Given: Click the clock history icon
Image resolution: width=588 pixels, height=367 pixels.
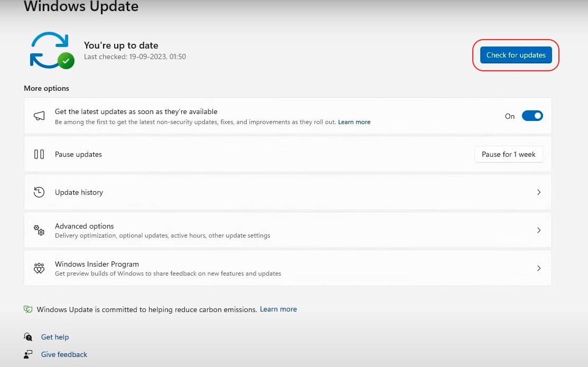Looking at the screenshot, I should click(x=39, y=192).
